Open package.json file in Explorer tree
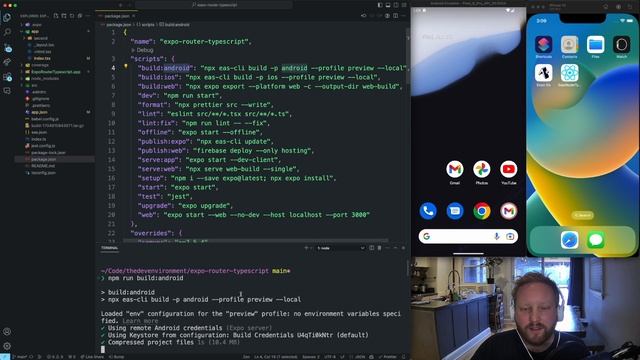Viewport: 640px width, 360px height. 43,159
